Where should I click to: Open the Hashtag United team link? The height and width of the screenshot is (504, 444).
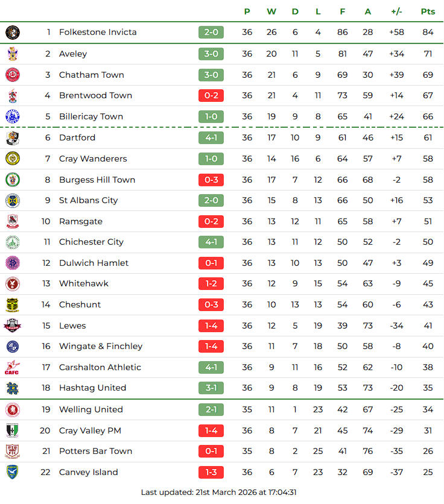pos(92,388)
